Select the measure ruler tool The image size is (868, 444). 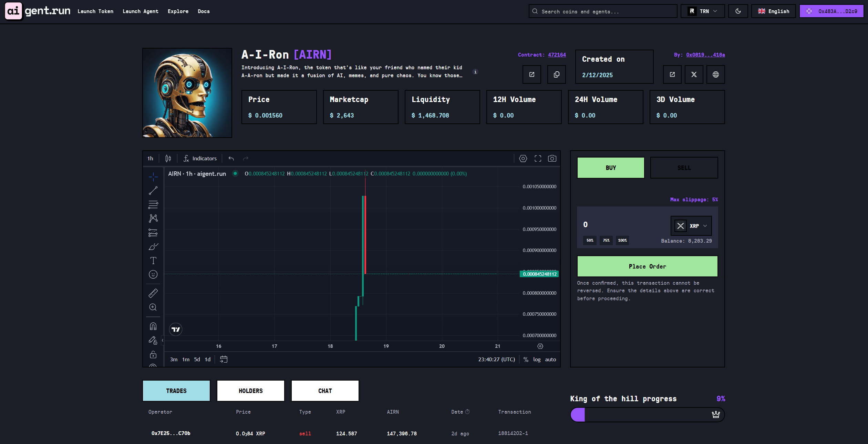coord(153,292)
